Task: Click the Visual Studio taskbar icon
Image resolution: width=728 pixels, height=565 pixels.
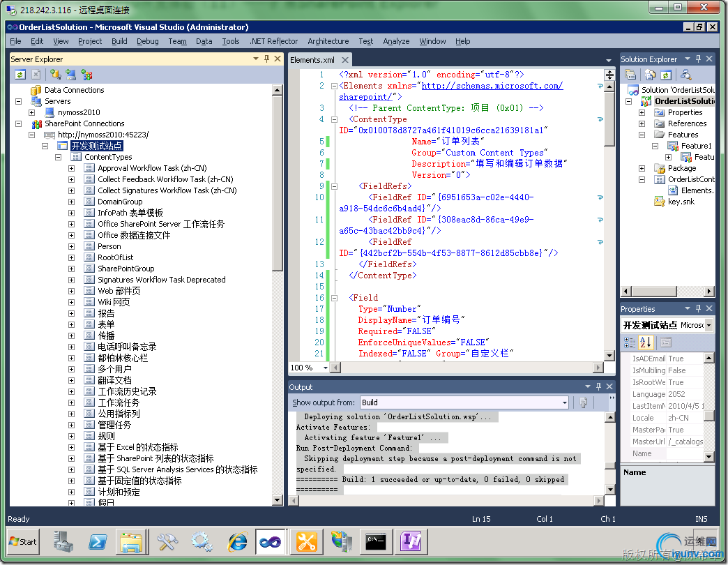Action: (x=271, y=542)
